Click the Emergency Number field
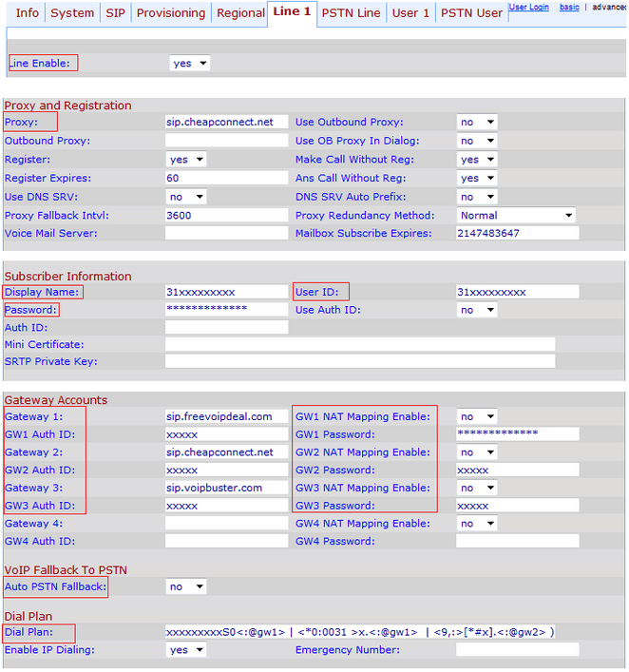Viewport: 629px width, 672px height. point(518,650)
